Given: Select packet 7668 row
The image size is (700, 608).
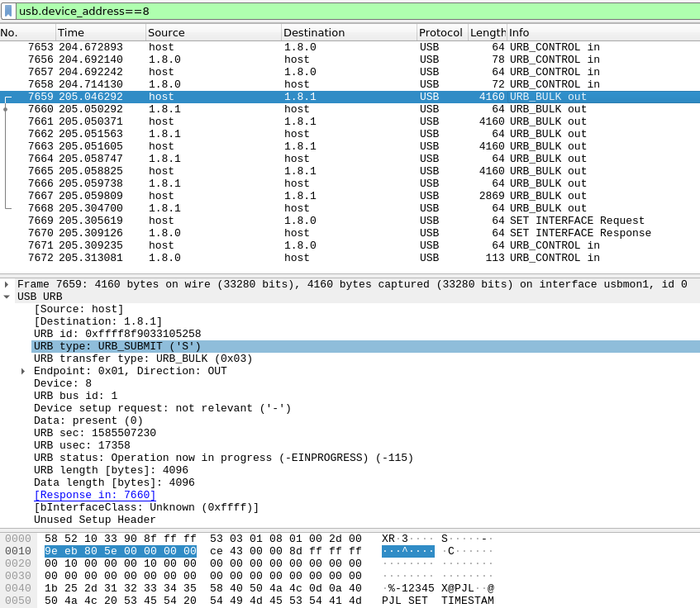Looking at the screenshot, I should (350, 208).
